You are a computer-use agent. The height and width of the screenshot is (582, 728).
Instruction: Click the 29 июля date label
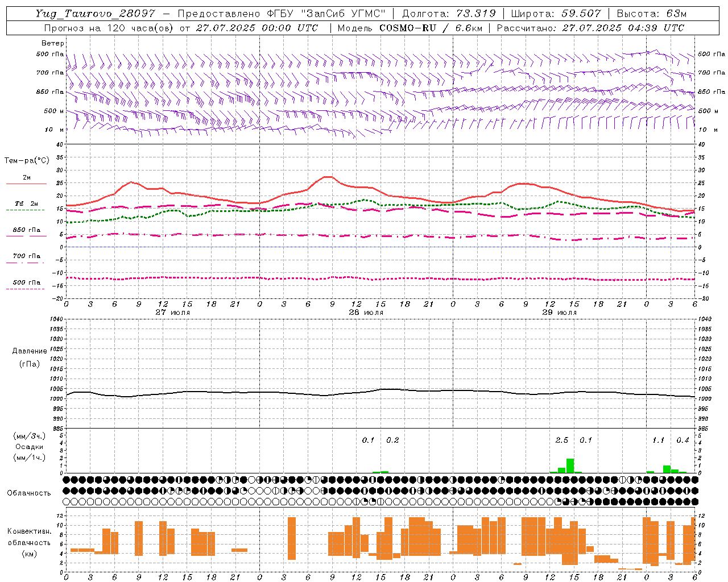pos(559,313)
